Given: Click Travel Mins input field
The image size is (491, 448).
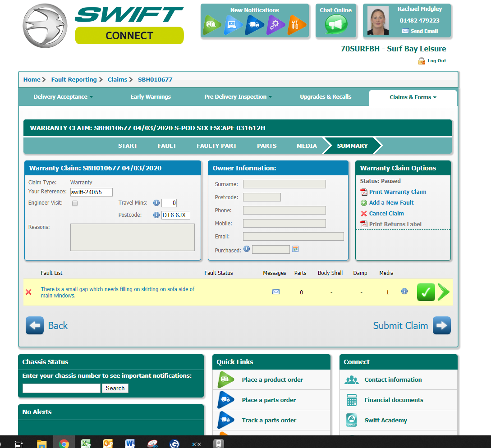Looking at the screenshot, I should 169,203.
